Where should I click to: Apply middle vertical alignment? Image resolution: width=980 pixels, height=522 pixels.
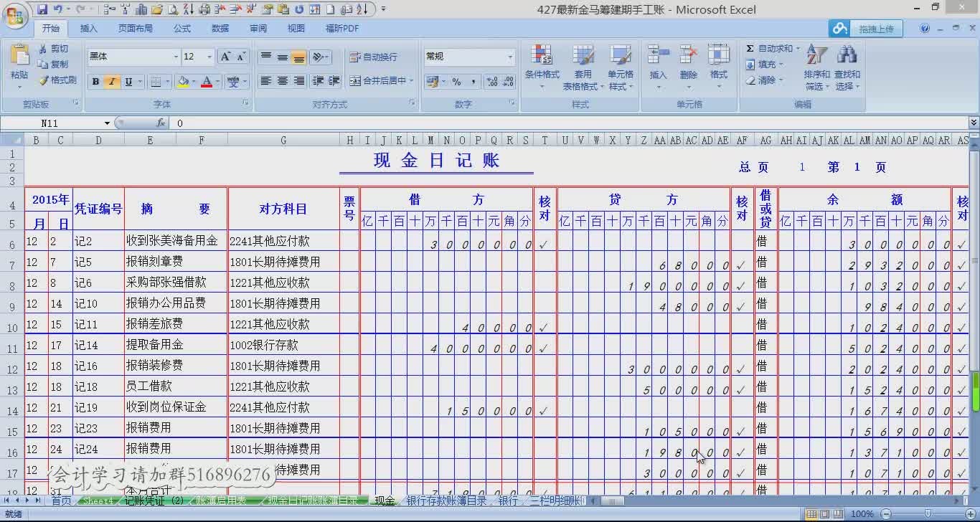pyautogui.click(x=283, y=57)
